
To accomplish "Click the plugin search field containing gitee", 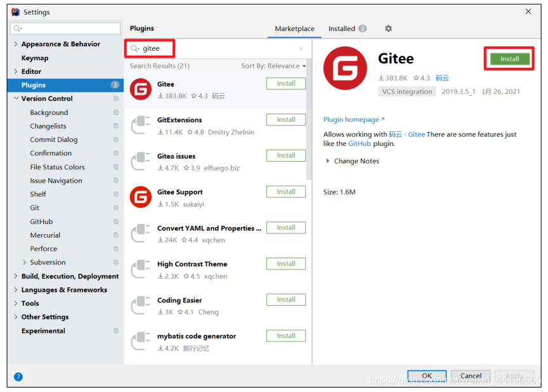I will tap(217, 49).
